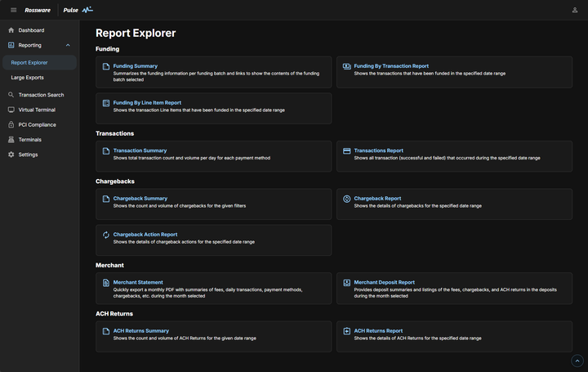Open the Merchant Statement report link
Viewport: 588px width, 372px height.
coord(138,283)
